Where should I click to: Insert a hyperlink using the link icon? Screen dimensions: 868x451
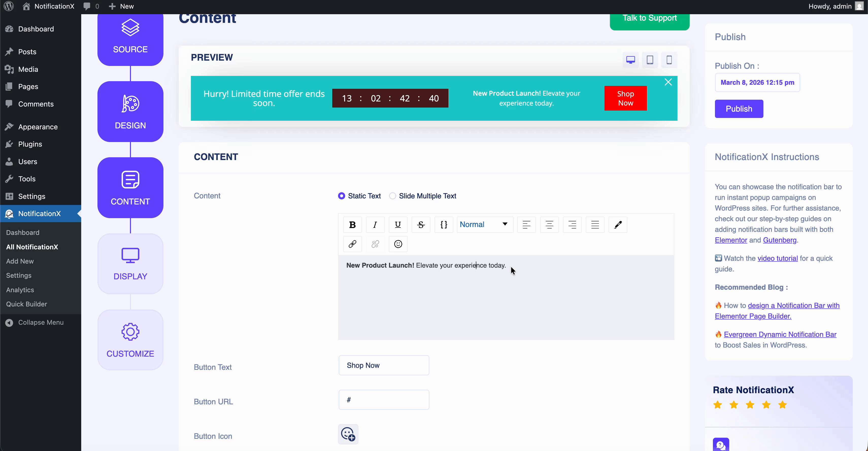pyautogui.click(x=352, y=244)
